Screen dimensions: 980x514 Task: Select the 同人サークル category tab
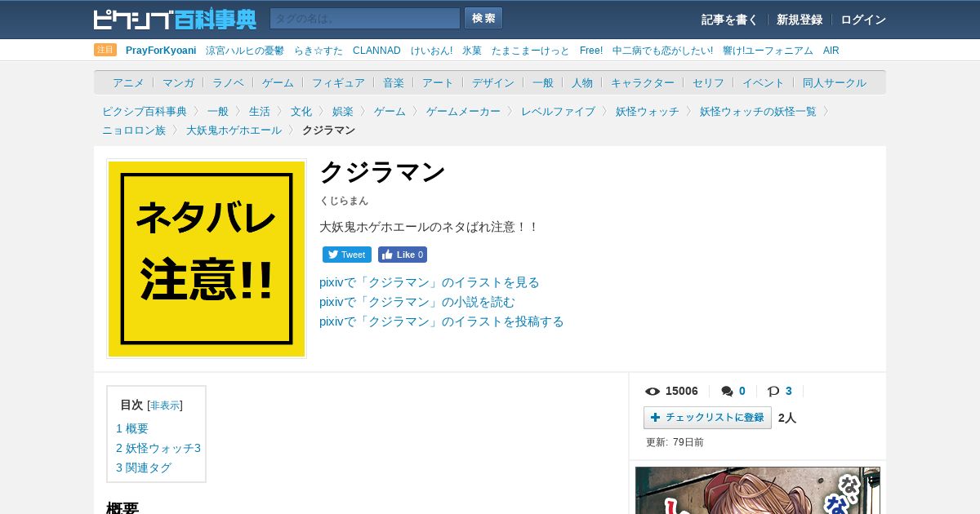[835, 82]
